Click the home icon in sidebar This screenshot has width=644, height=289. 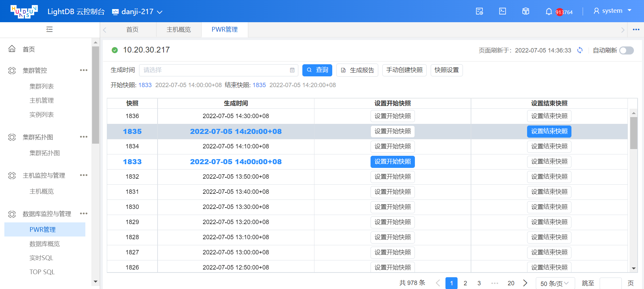pos(12,49)
